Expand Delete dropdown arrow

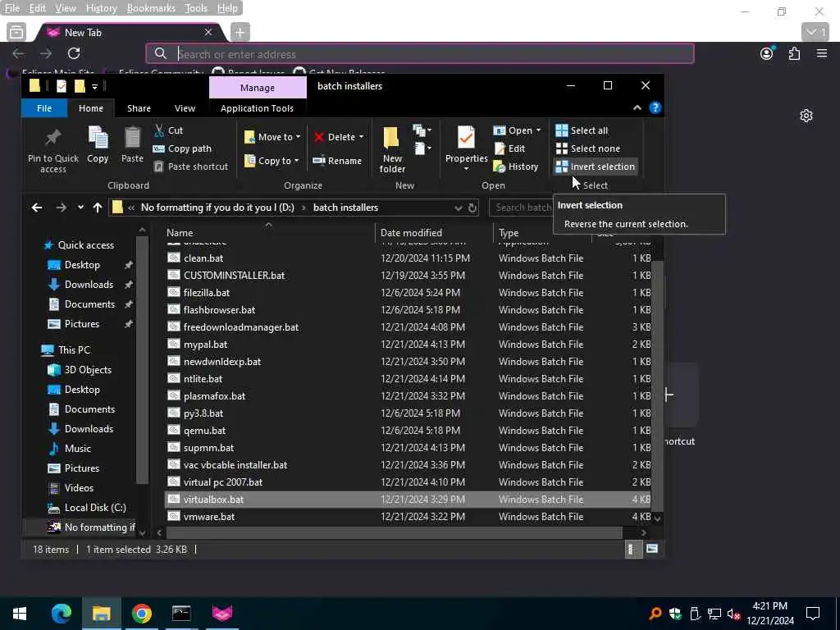point(361,137)
